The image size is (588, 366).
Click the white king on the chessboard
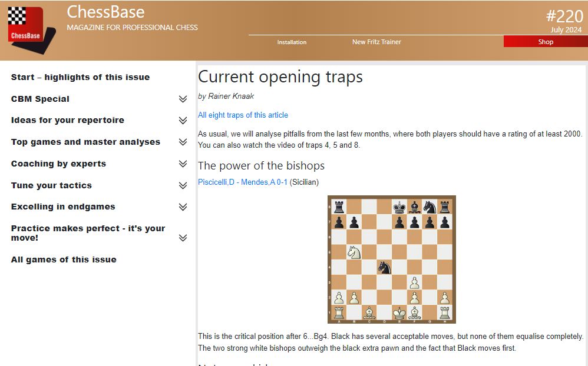(399, 312)
